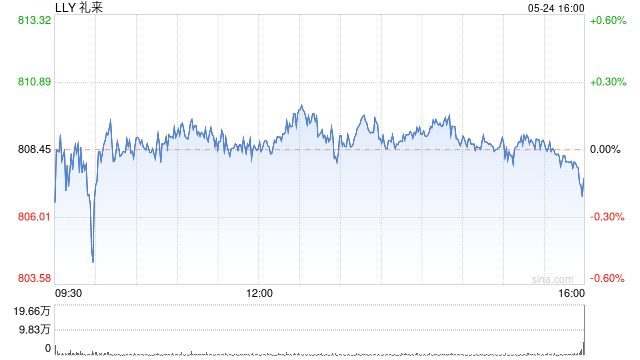
Task: Click the 19.66万 volume axis label
Action: pos(32,311)
